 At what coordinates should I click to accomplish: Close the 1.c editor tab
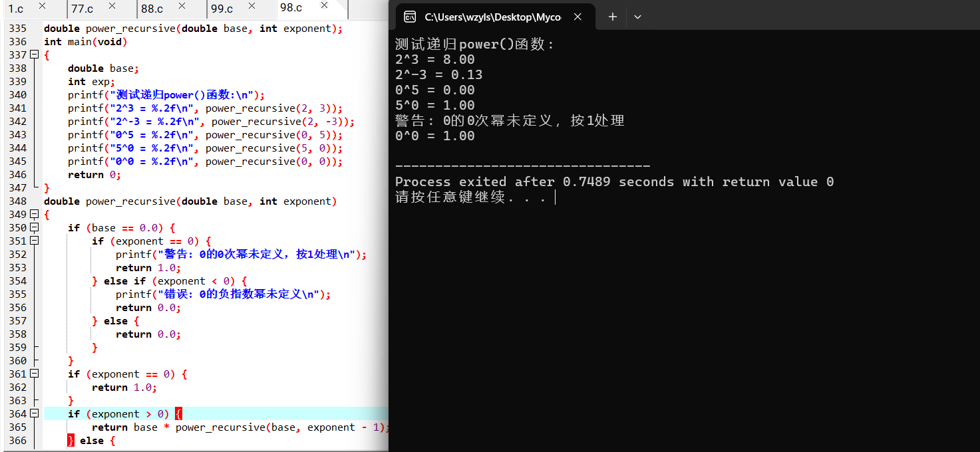[43, 6]
